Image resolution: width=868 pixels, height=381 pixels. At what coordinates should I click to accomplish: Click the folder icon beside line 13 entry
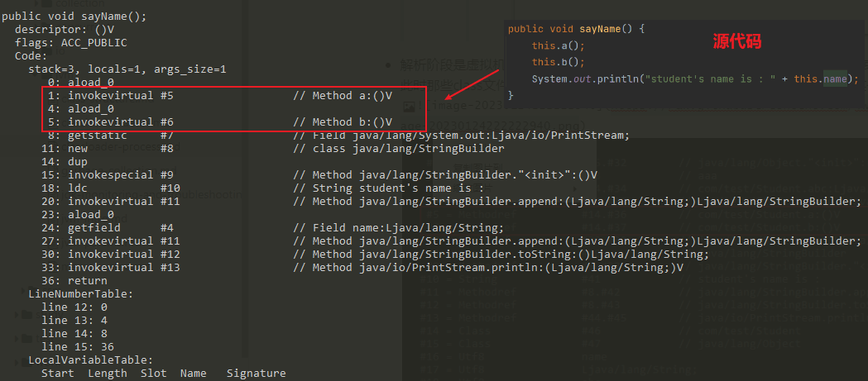[x=26, y=315]
